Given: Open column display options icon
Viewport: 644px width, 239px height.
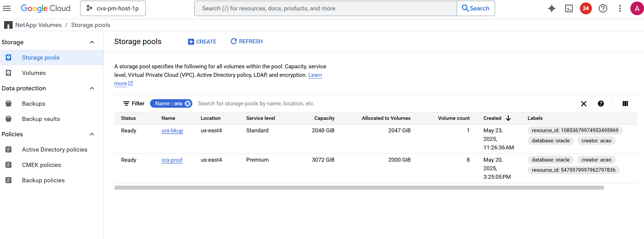Looking at the screenshot, I should 625,103.
